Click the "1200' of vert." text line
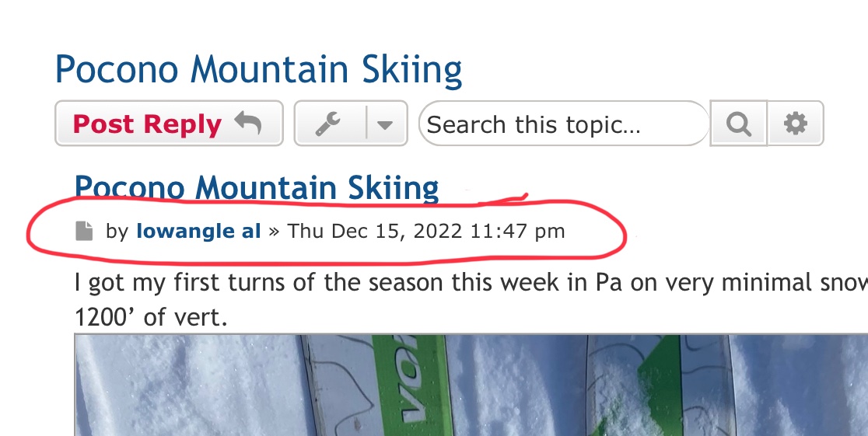The image size is (868, 436). pyautogui.click(x=151, y=317)
